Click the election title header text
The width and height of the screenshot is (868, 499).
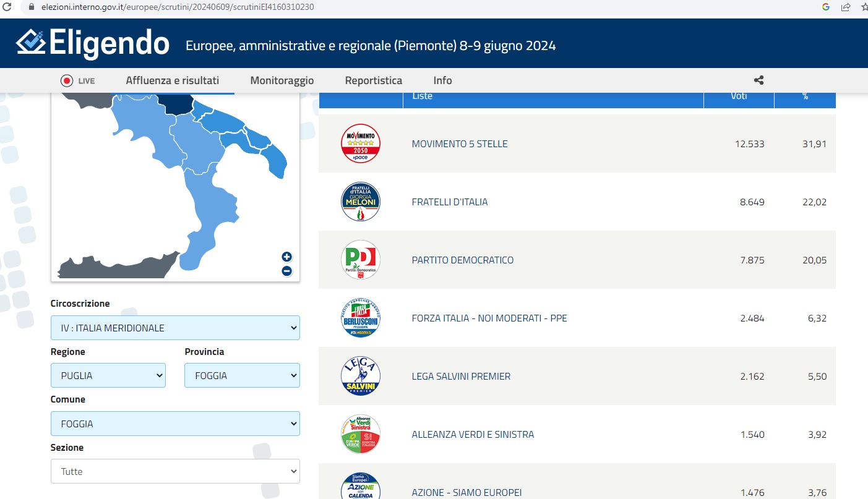click(x=371, y=46)
